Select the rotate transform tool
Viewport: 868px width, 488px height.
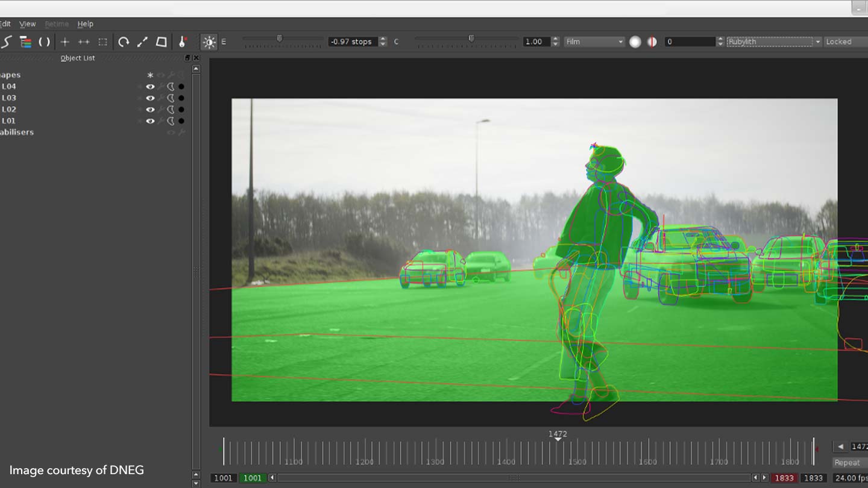[x=124, y=42]
